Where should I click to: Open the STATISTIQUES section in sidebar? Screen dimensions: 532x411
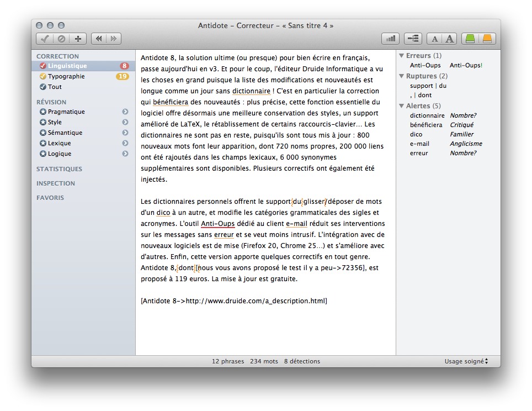coord(59,169)
